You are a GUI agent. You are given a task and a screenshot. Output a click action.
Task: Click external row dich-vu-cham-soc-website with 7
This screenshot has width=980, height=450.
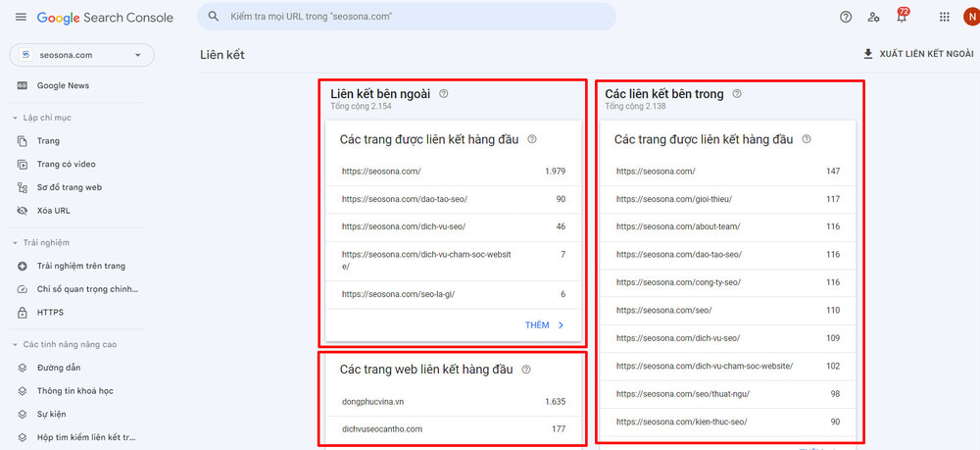pos(454,261)
